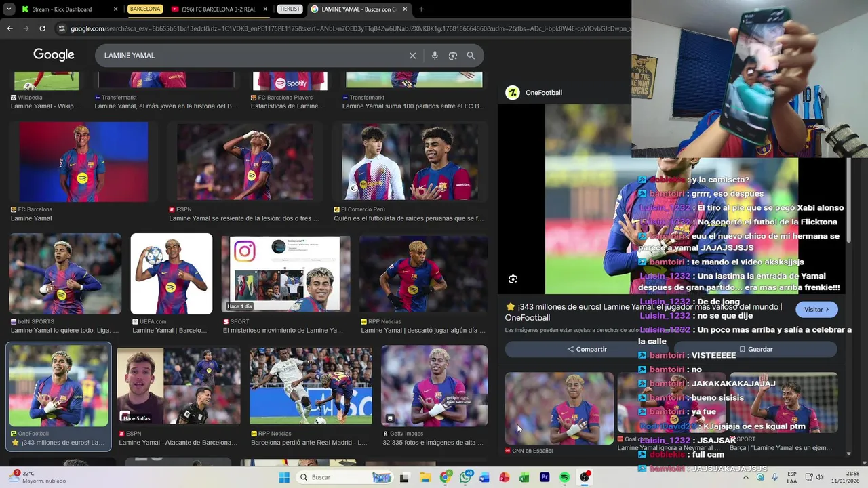Show hidden system tray icons chevron

click(x=746, y=477)
